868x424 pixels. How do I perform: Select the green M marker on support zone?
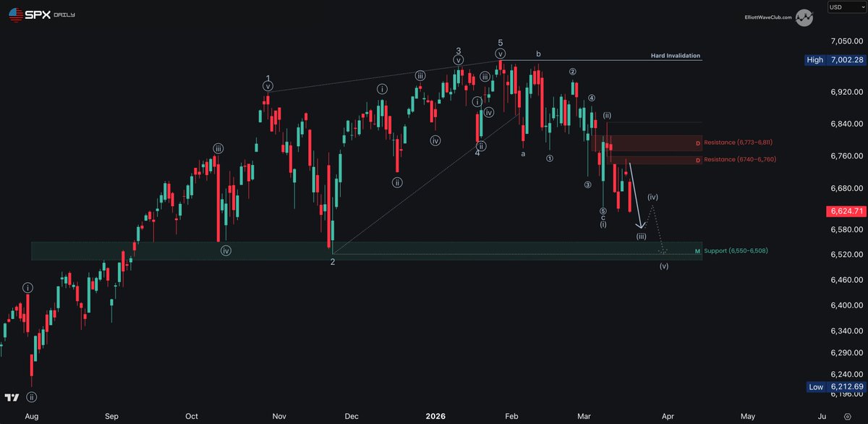pyautogui.click(x=697, y=251)
